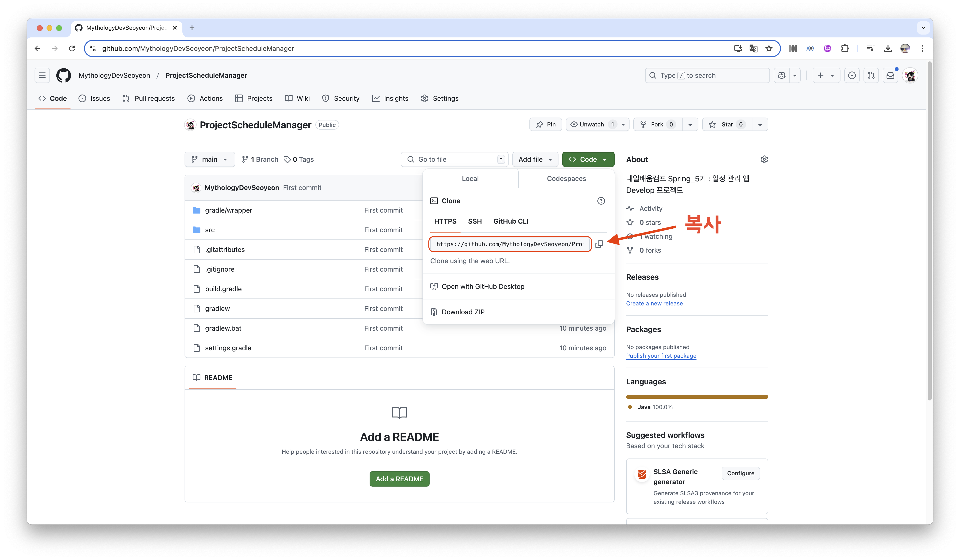
Task: Expand the Fork options dropdown arrow
Action: coord(690,125)
